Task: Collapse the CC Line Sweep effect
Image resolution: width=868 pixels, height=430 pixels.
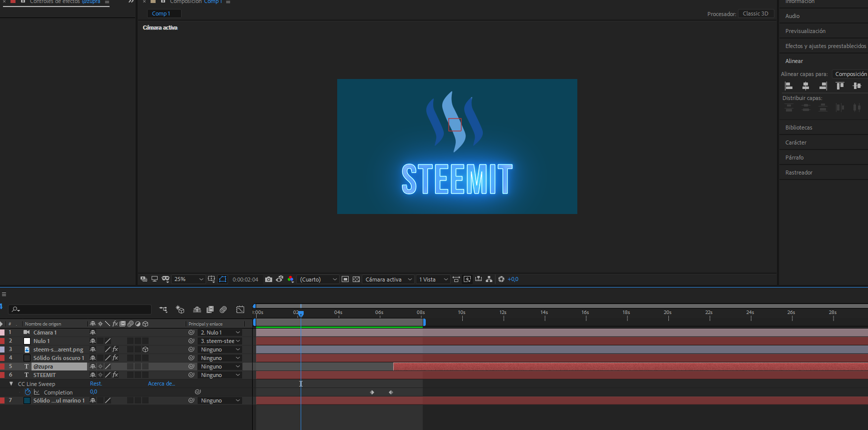Action: (11, 384)
